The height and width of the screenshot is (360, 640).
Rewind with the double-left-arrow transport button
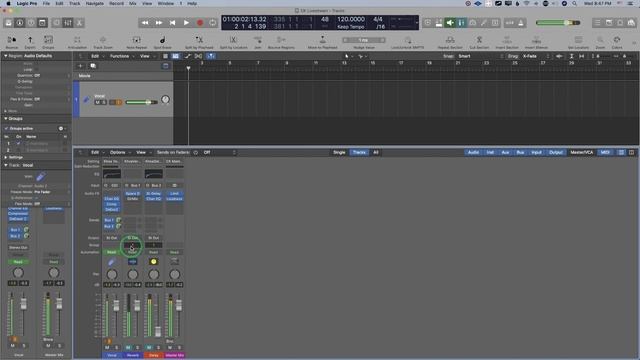click(x=145, y=23)
